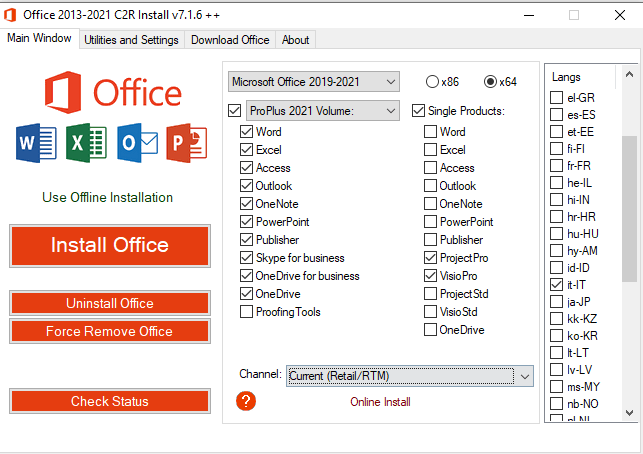Open the Download Office tab

click(x=230, y=40)
